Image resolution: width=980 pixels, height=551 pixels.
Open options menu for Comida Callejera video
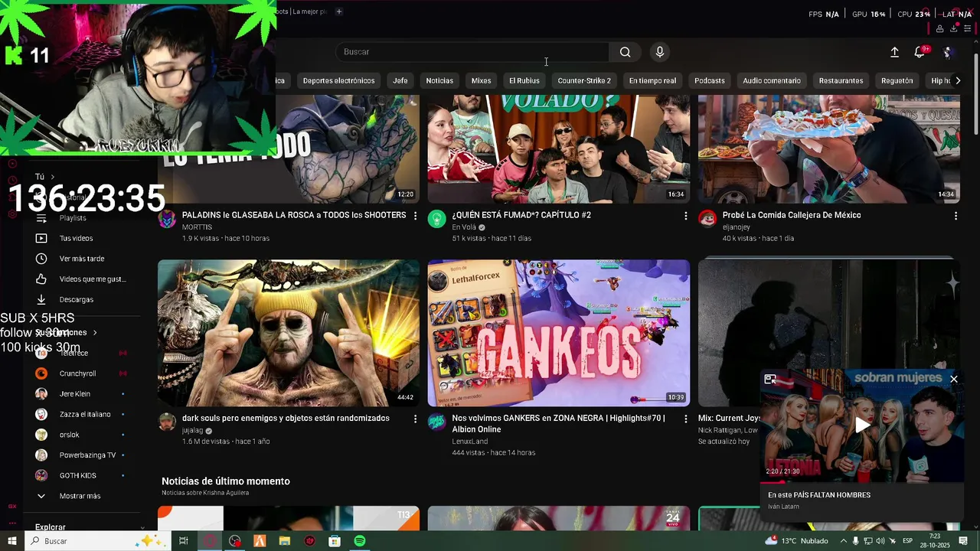tap(955, 216)
